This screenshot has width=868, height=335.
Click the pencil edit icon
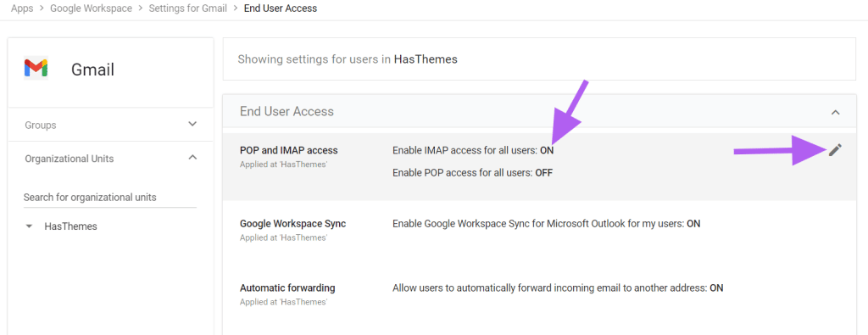(835, 149)
